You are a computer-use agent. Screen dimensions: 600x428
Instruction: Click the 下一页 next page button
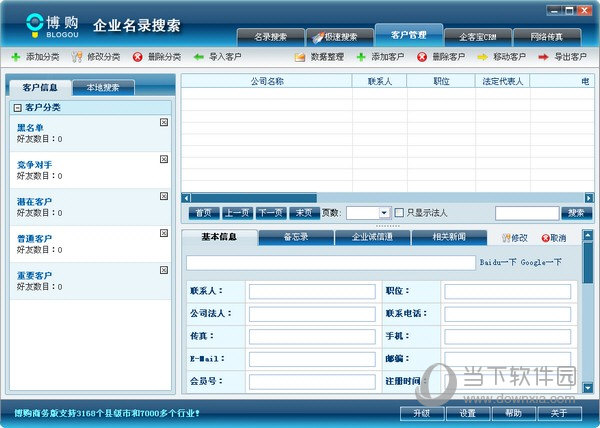coord(271,213)
